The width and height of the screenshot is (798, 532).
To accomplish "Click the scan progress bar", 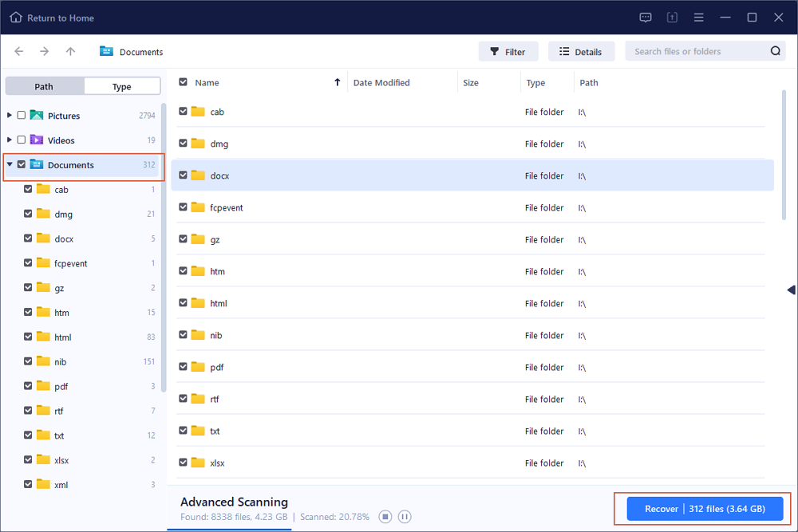I will (x=229, y=530).
